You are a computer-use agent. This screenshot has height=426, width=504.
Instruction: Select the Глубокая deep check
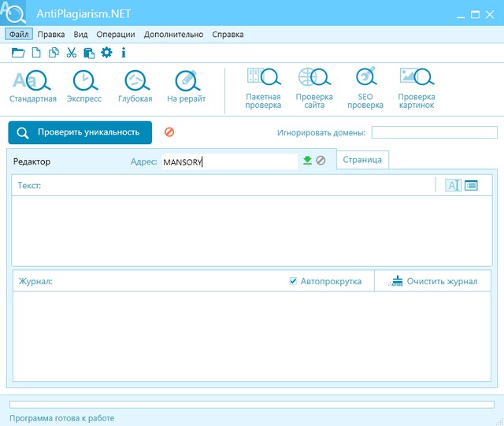[x=135, y=87]
